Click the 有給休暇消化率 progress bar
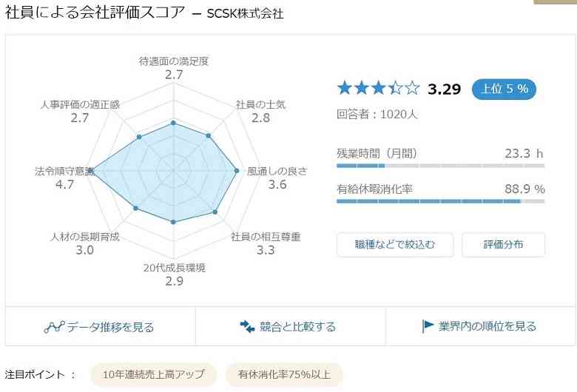 click(440, 201)
